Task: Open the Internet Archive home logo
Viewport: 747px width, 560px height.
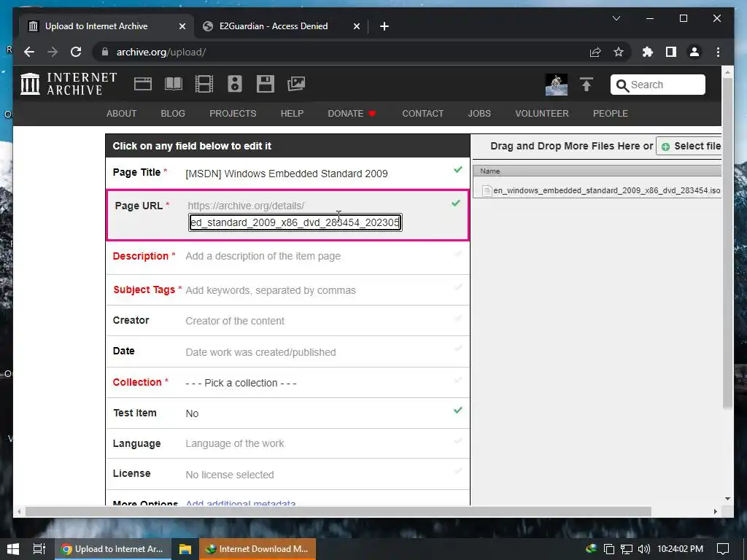Action: (69, 84)
